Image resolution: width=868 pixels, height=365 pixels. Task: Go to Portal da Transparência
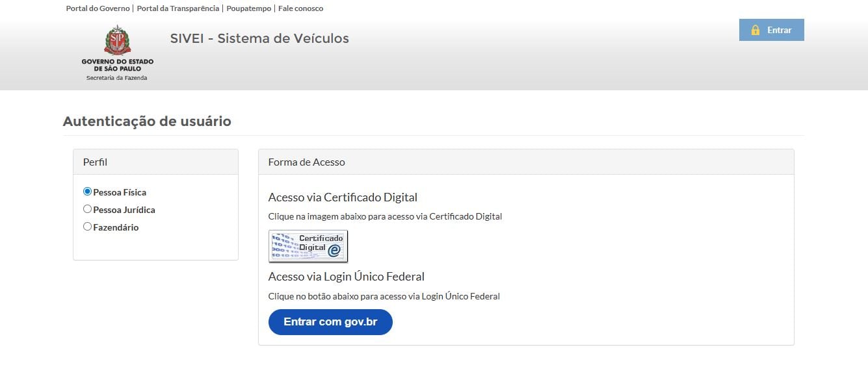[x=178, y=8]
